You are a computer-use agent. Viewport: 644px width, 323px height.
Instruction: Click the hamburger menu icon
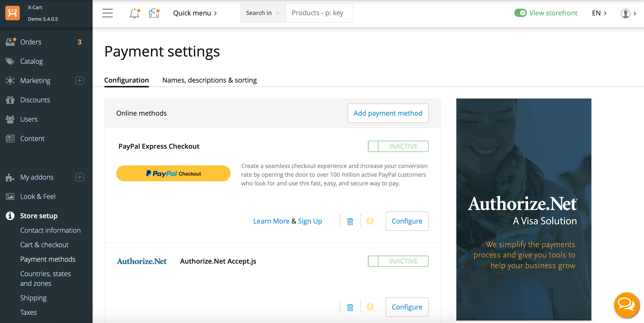tap(108, 13)
